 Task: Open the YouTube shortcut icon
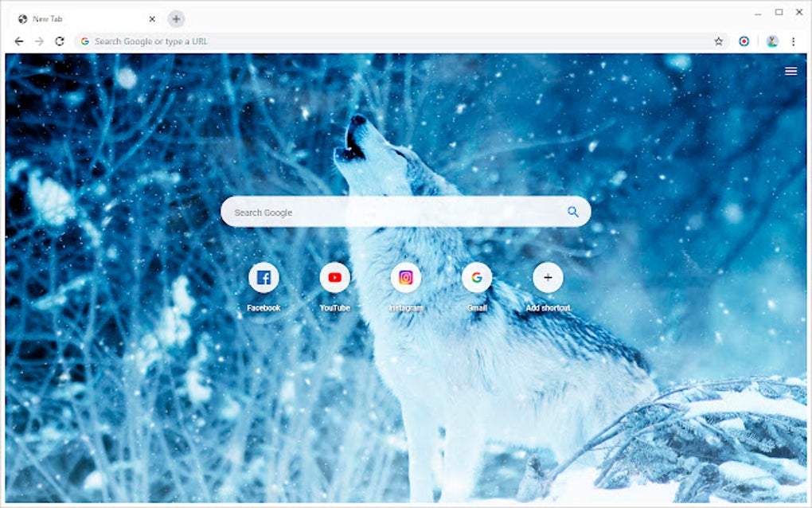click(x=334, y=277)
